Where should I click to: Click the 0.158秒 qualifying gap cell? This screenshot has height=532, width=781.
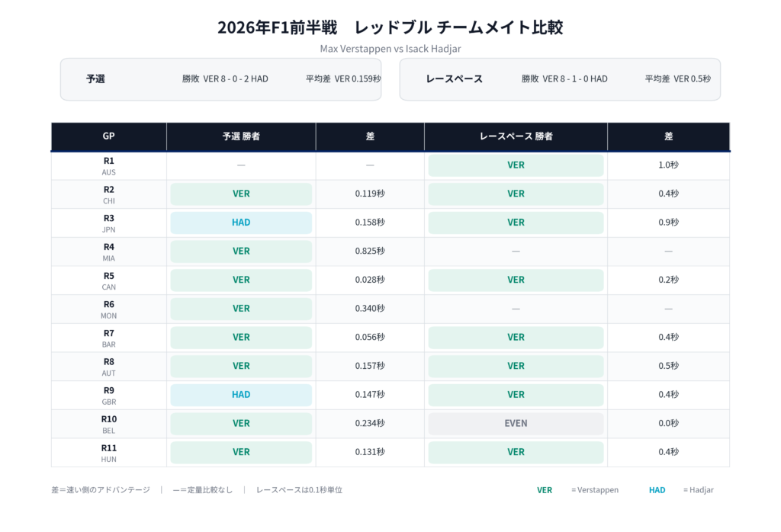click(x=370, y=223)
